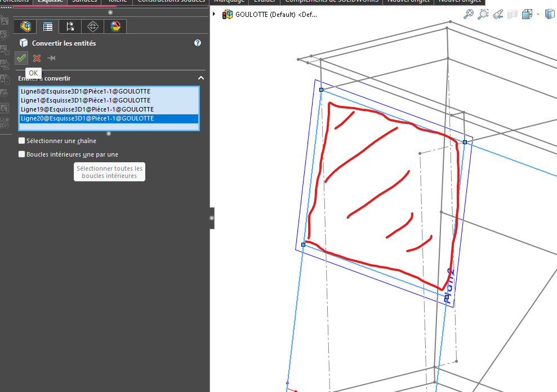Open the view orientation dropdown arrow
The height and width of the screenshot is (392, 557).
point(538,15)
